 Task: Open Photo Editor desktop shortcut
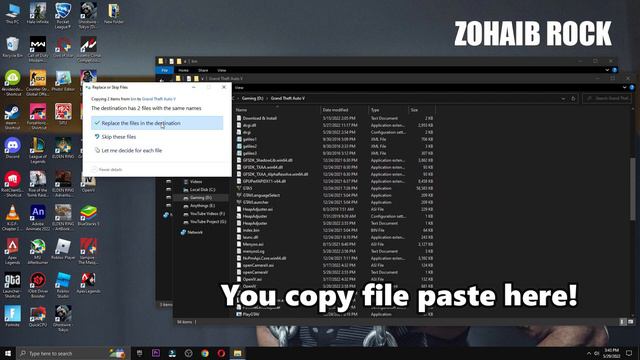click(x=63, y=81)
